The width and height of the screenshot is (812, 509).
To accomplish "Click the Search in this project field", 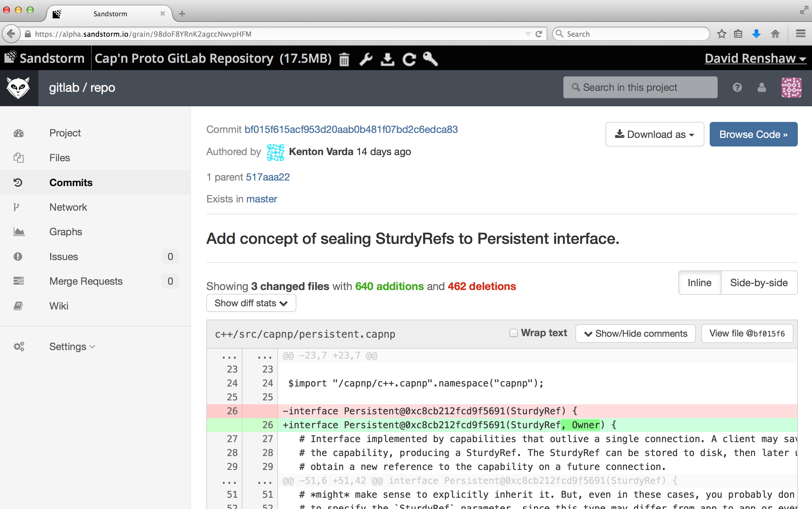I will pos(640,88).
